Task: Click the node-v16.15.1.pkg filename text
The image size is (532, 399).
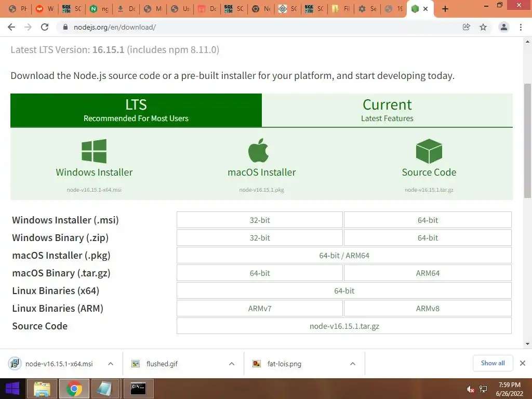Action: [x=262, y=190]
